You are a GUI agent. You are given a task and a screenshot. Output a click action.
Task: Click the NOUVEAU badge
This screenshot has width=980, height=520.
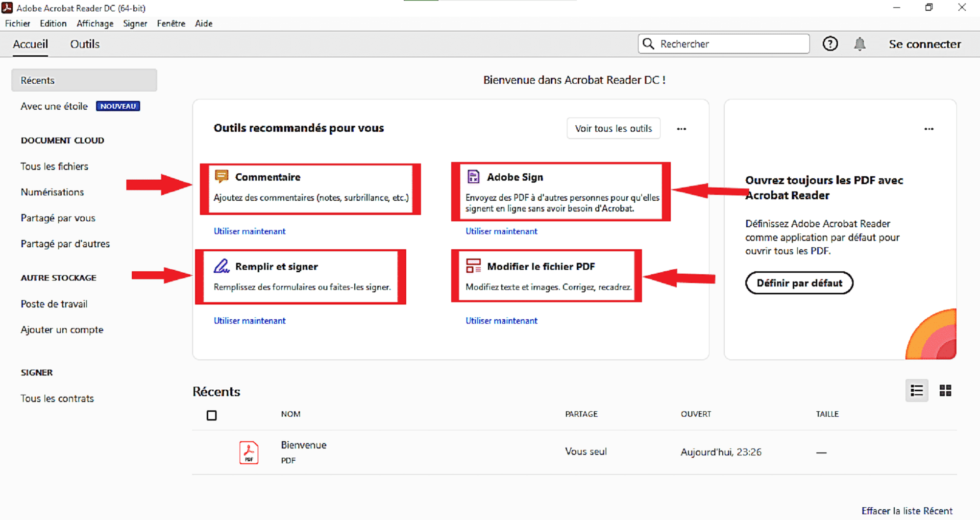[118, 106]
